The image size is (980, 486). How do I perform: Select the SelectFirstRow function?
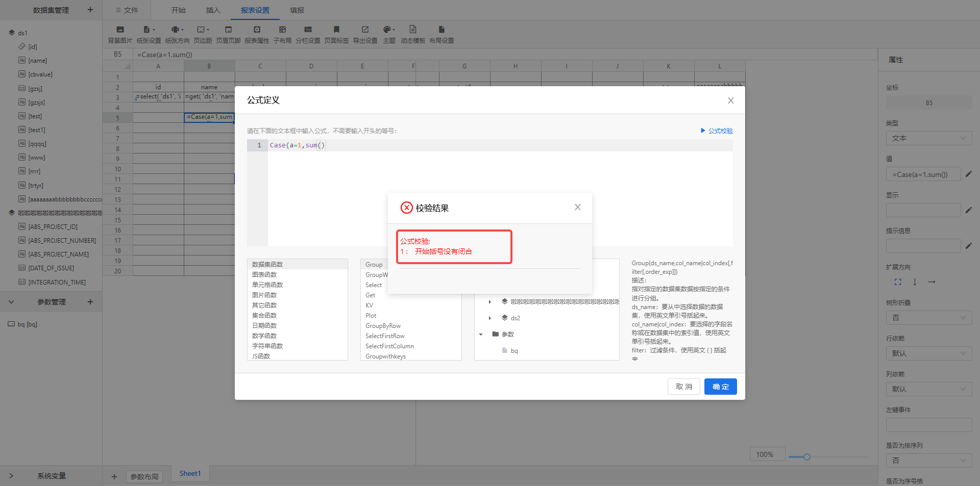click(x=385, y=336)
